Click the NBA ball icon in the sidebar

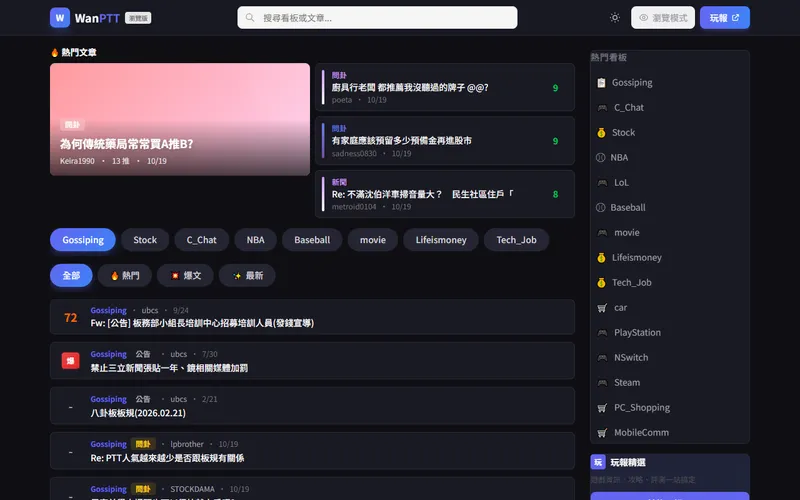coord(601,158)
